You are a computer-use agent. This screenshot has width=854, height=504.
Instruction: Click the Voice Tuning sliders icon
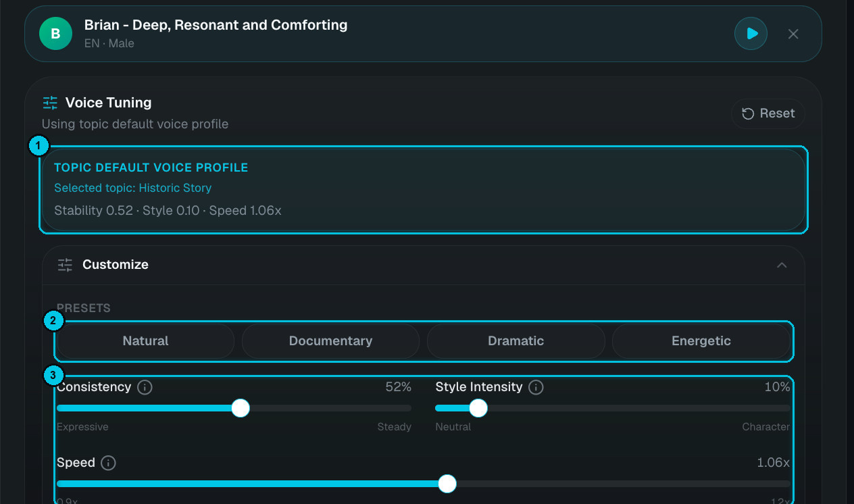point(50,103)
